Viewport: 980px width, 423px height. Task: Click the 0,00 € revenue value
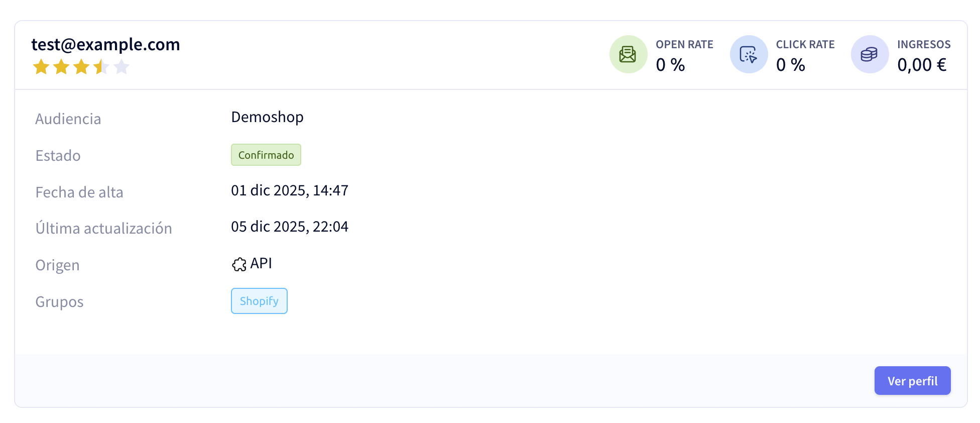(x=922, y=65)
